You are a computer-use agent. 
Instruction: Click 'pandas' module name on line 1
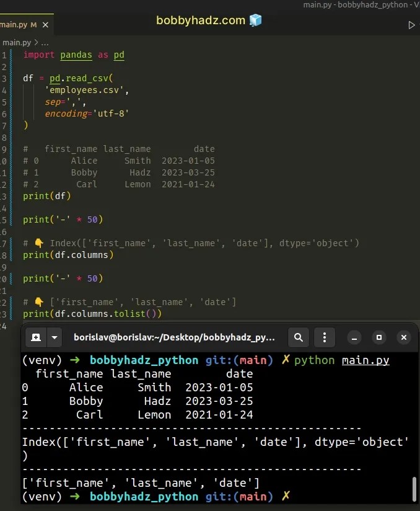76,55
